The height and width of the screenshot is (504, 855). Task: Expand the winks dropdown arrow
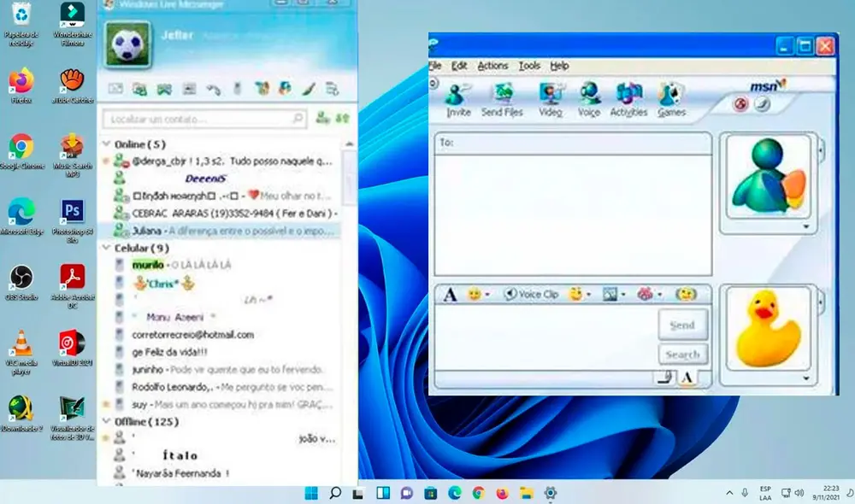590,294
